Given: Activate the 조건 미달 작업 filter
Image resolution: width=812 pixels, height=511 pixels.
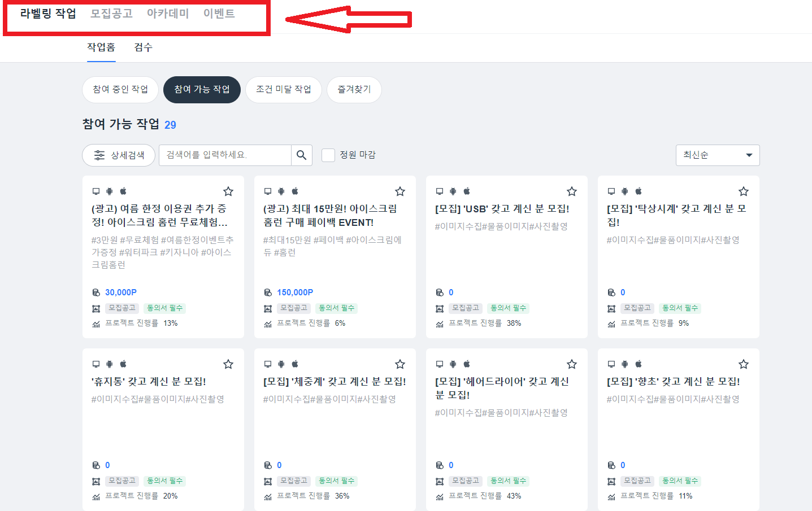Looking at the screenshot, I should click(284, 89).
